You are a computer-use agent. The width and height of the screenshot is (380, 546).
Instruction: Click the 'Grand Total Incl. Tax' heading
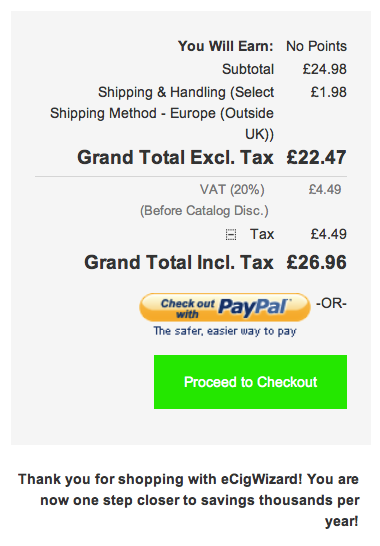179,262
